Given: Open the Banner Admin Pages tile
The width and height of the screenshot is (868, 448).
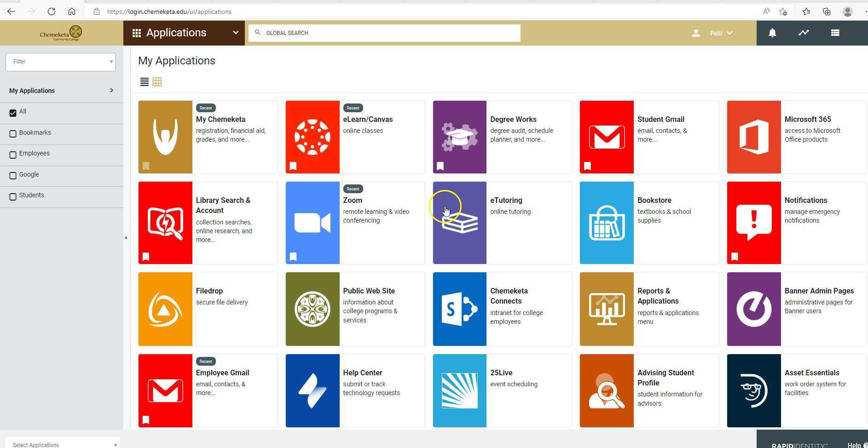Looking at the screenshot, I should pos(795,309).
